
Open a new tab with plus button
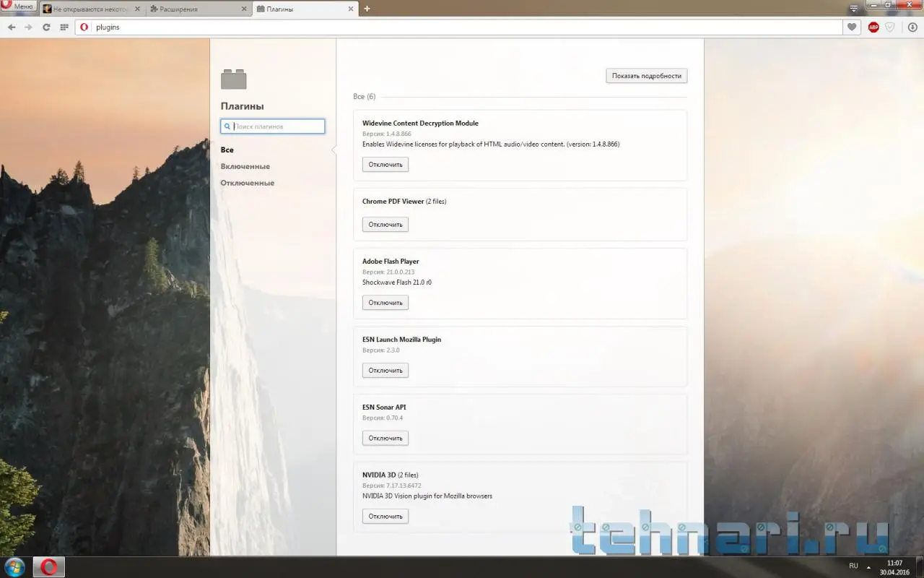367,9
